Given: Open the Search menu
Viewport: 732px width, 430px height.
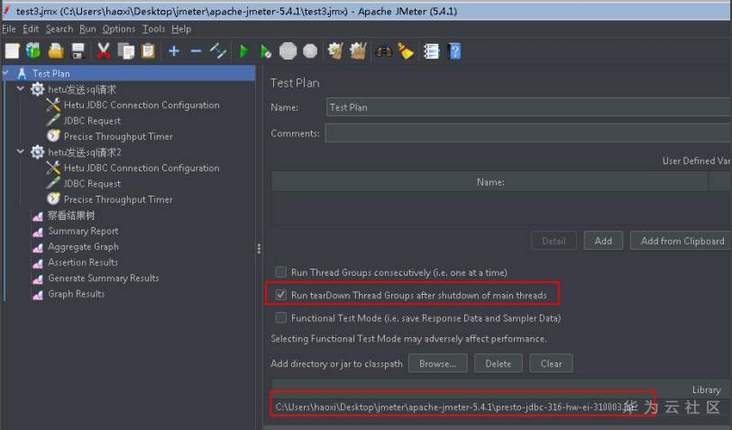Looking at the screenshot, I should pyautogui.click(x=59, y=29).
